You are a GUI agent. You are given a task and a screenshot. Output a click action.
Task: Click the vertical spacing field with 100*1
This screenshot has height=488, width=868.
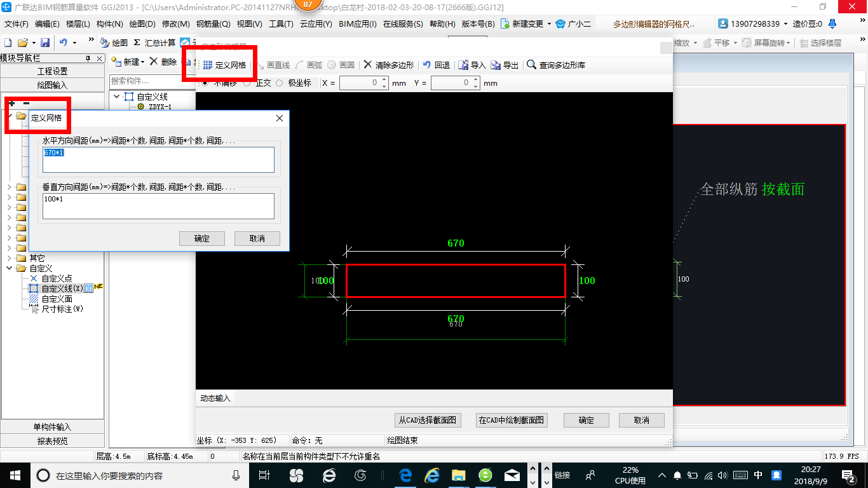[158, 206]
